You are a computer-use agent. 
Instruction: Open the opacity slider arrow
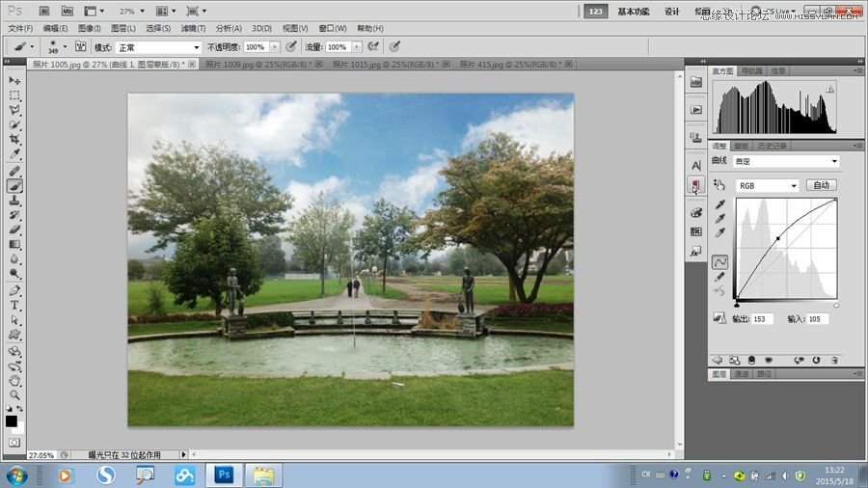(275, 47)
